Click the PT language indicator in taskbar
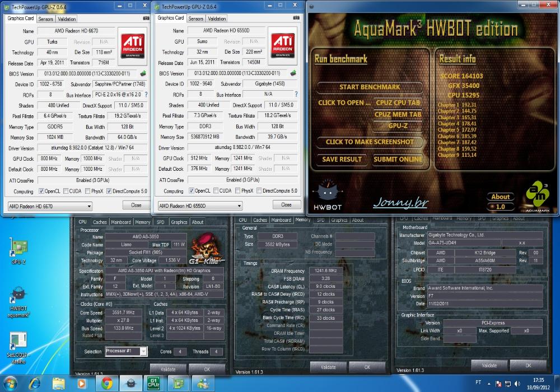 click(478, 382)
